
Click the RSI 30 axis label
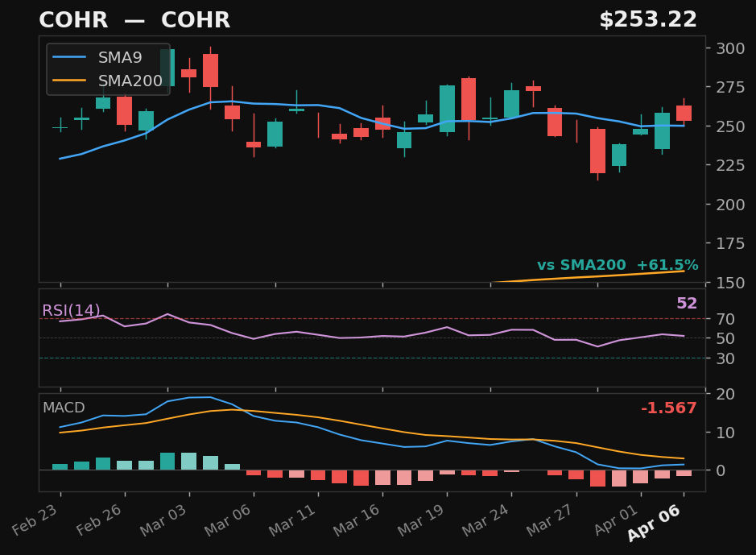coord(725,358)
